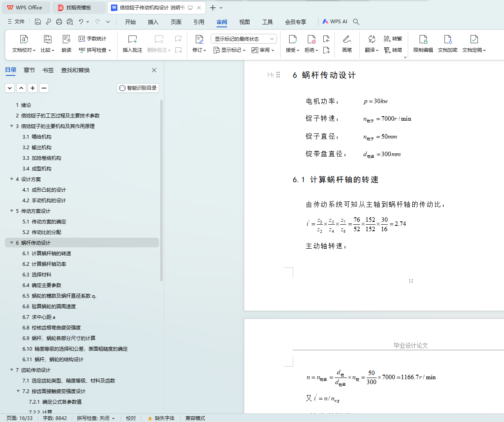Screen dimensions: 504x422
Task: Click the add heading level plus button
Action: 33,88
